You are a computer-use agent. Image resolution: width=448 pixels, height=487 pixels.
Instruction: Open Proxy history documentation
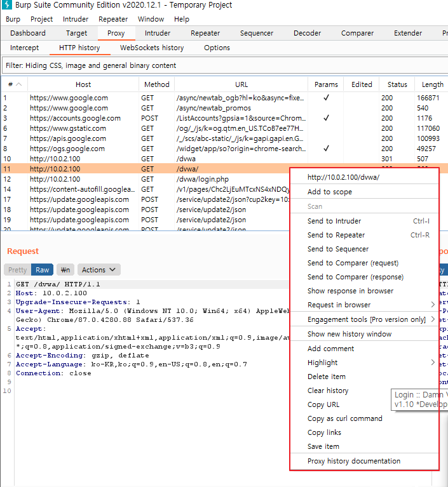click(x=364, y=461)
